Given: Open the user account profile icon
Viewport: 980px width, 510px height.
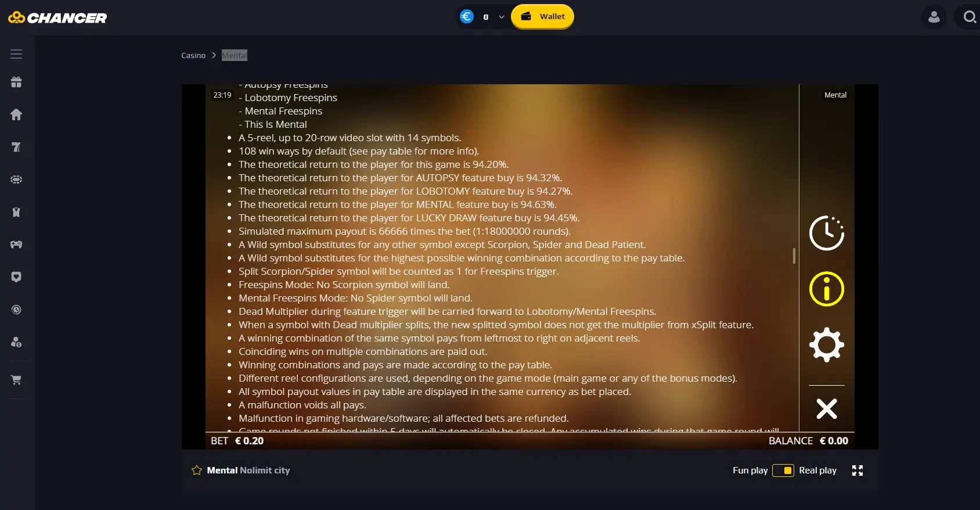Looking at the screenshot, I should click(x=934, y=17).
